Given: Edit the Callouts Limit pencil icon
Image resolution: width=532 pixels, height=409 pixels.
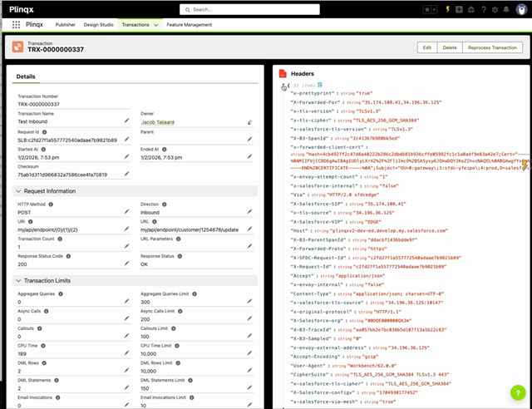Looking at the screenshot, I should click(x=249, y=336).
